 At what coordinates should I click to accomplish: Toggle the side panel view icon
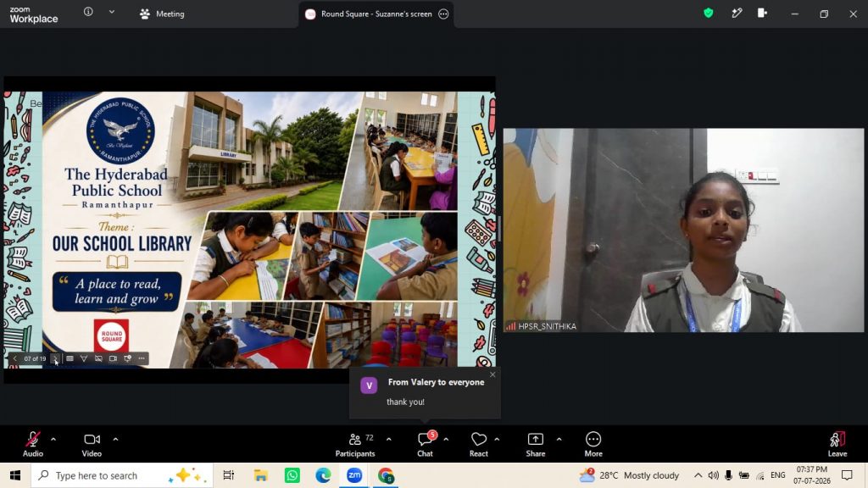[x=762, y=13]
